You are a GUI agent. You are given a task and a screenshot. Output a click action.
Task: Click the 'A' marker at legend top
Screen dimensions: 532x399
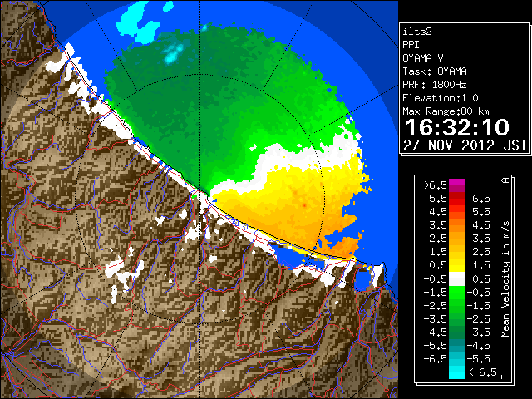(505, 180)
